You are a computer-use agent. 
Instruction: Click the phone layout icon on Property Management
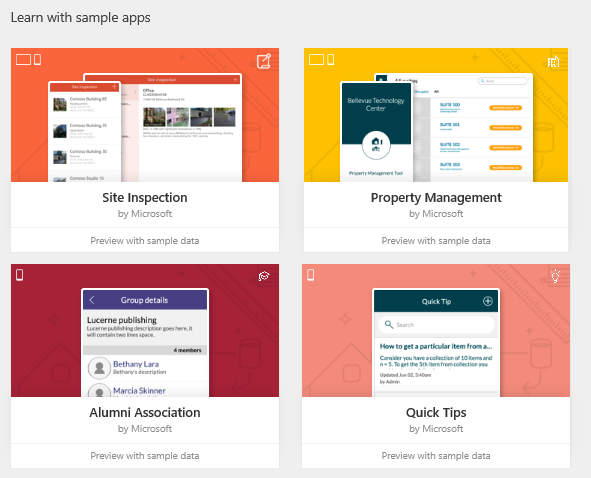[331, 60]
